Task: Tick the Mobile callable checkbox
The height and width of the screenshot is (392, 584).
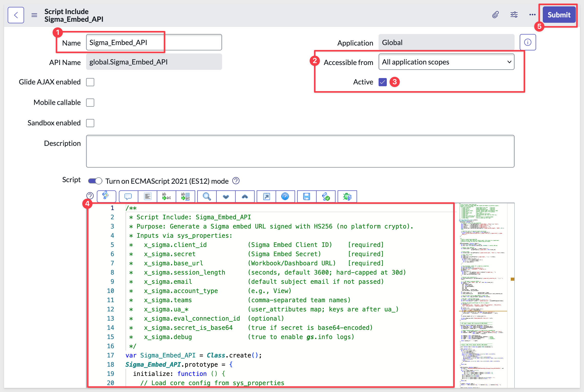Action: [x=90, y=103]
